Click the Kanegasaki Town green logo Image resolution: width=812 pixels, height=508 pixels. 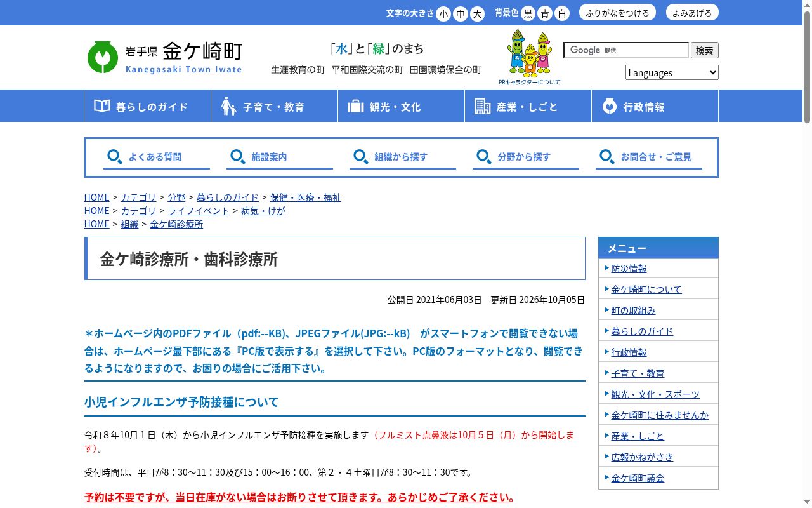(x=102, y=57)
